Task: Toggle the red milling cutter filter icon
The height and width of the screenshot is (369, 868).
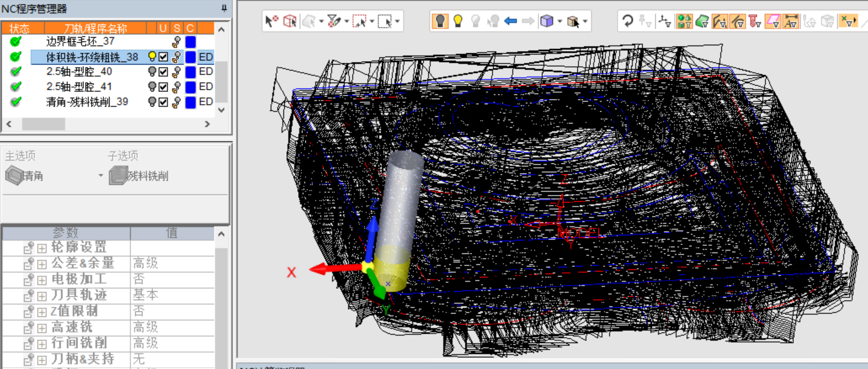Action: coord(755,21)
